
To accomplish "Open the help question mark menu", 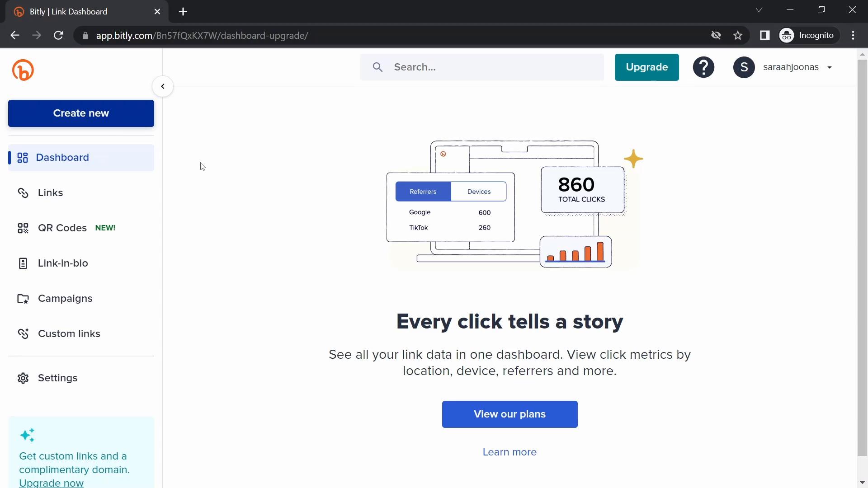I will pyautogui.click(x=703, y=67).
